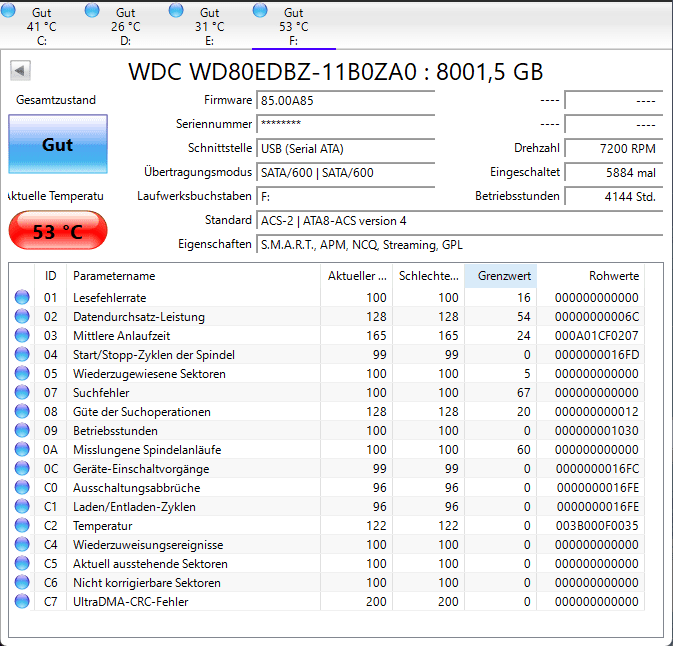Click the red 53 °C temperature button

pyautogui.click(x=58, y=231)
